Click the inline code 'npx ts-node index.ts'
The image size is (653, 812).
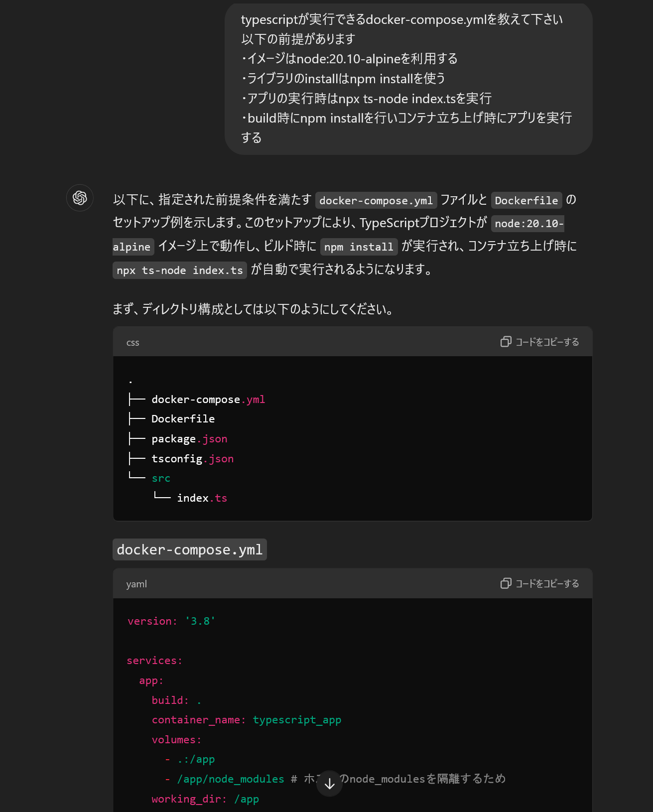(180, 270)
